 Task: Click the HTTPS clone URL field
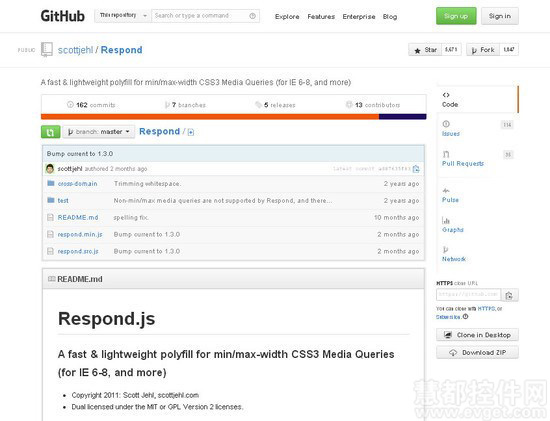point(469,295)
